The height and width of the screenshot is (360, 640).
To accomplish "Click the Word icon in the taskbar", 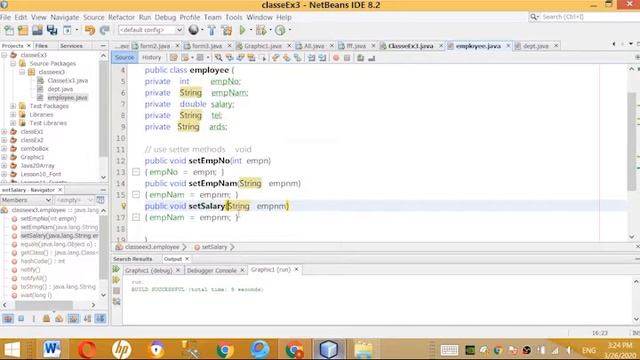I will click(52, 349).
